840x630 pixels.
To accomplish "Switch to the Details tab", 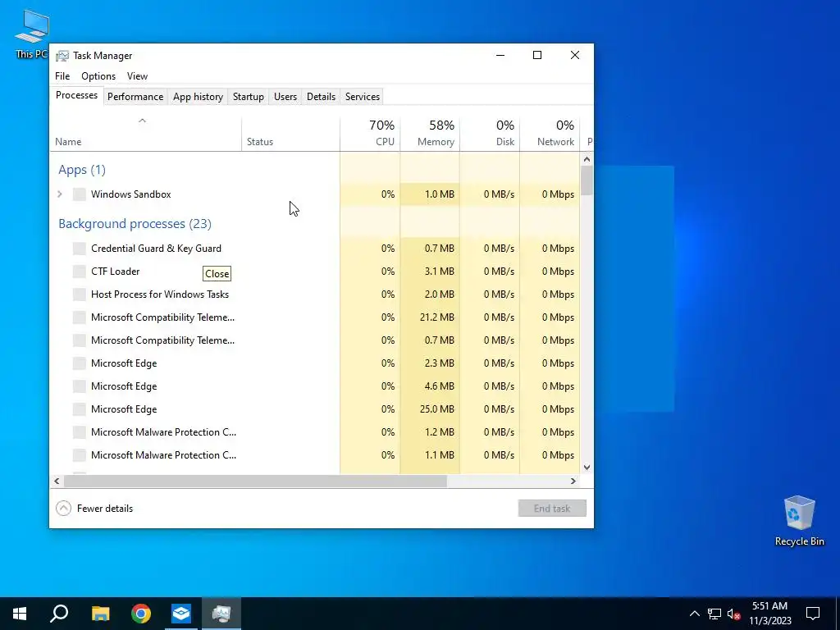I will (321, 97).
